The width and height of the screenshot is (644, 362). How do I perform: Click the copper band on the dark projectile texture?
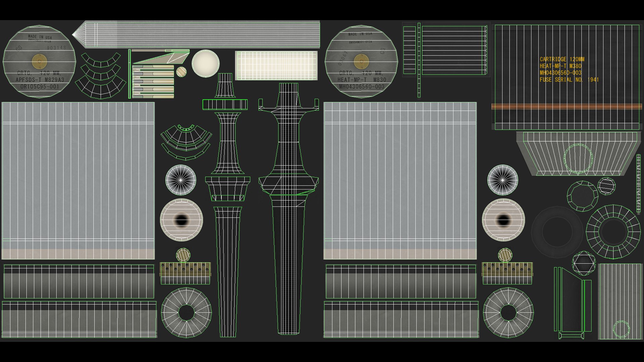[x=567, y=107]
